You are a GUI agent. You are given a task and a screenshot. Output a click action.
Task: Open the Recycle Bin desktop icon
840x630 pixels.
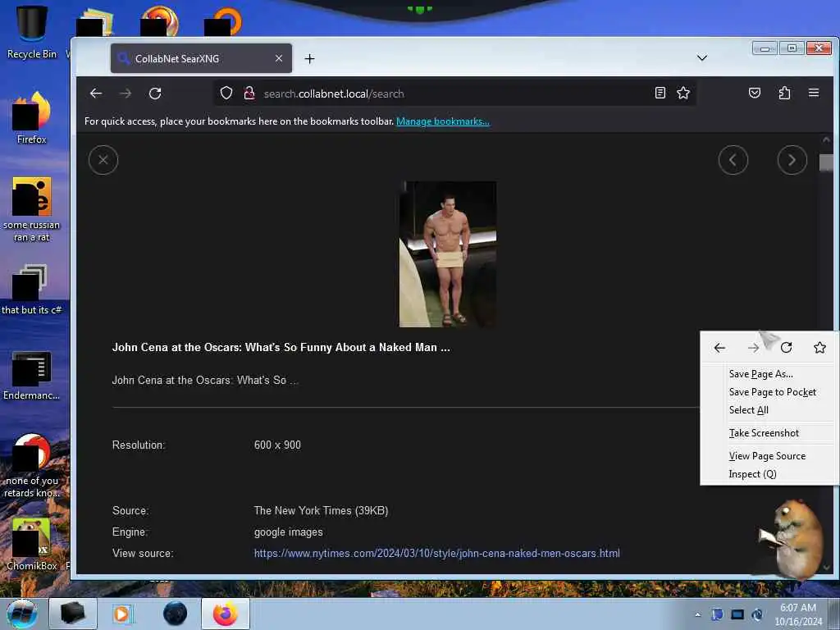(x=32, y=32)
